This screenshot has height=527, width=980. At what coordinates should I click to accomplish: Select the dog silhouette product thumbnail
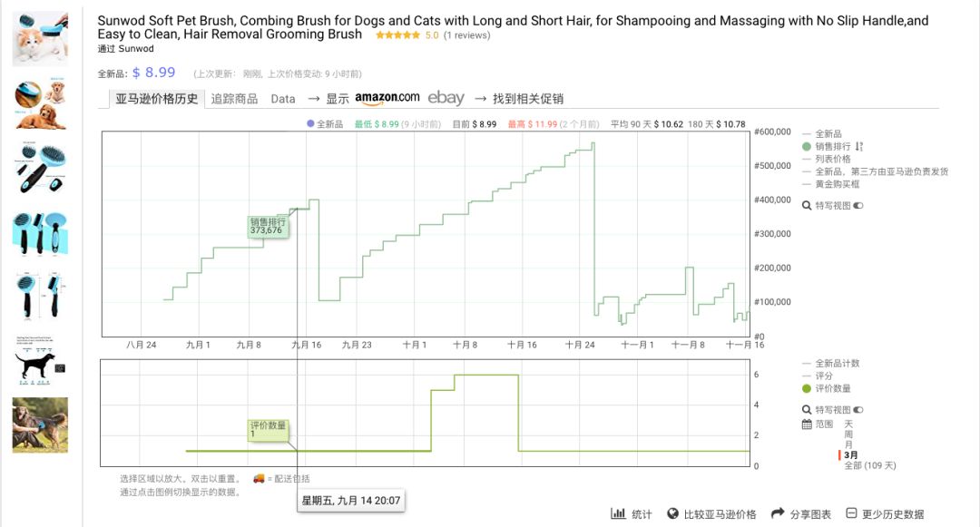click(40, 361)
